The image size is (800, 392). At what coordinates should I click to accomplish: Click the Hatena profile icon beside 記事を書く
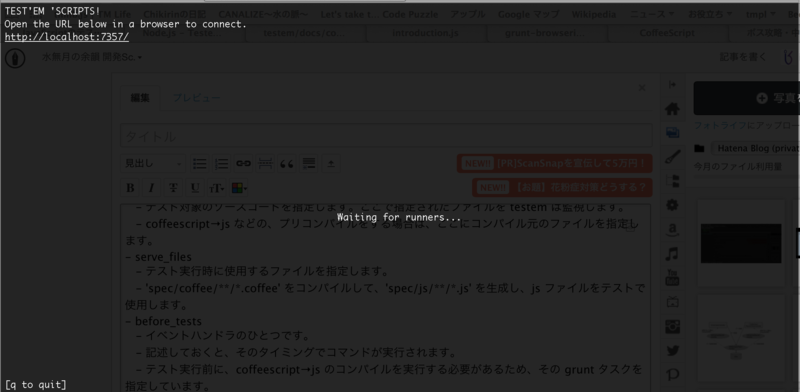[x=789, y=57]
